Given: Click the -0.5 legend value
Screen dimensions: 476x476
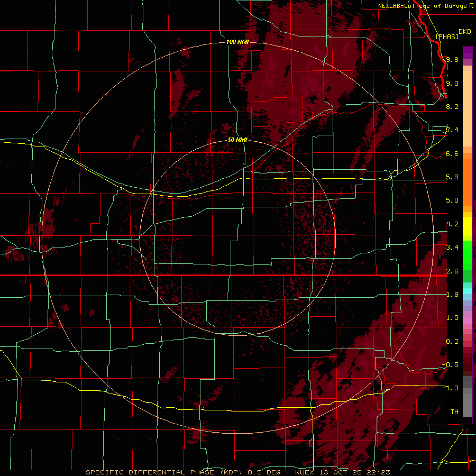Looking at the screenshot, I should (x=450, y=365).
